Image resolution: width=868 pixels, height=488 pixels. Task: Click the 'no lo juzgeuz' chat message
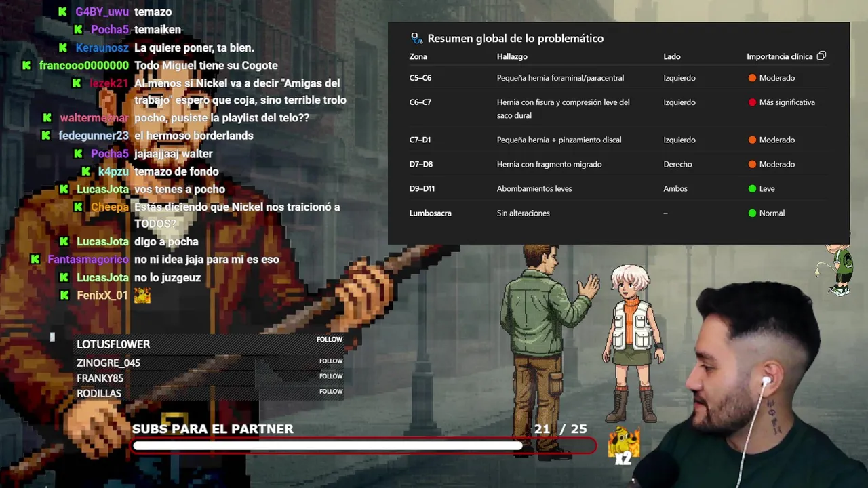(x=167, y=277)
